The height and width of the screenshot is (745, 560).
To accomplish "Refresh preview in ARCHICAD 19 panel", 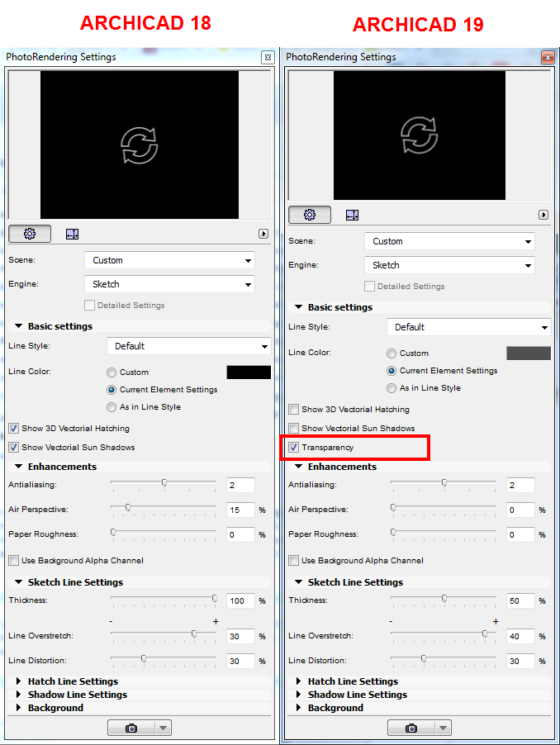I will coord(420,135).
